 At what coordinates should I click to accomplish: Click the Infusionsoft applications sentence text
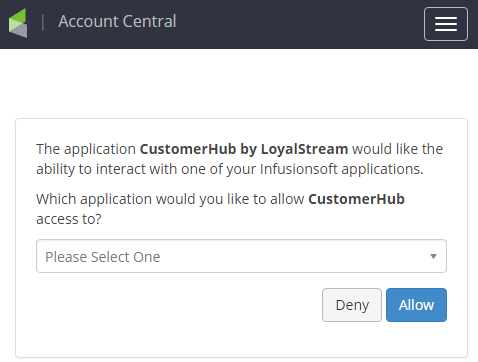(230, 169)
